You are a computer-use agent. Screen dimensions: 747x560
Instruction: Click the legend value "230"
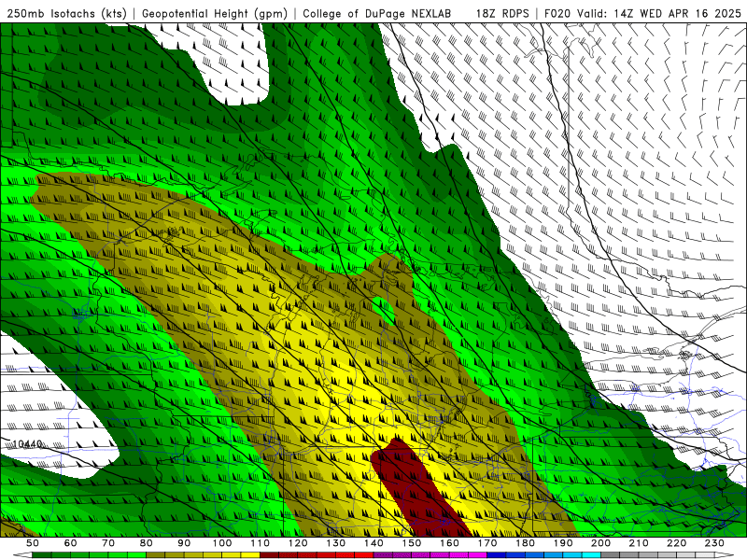(714, 543)
